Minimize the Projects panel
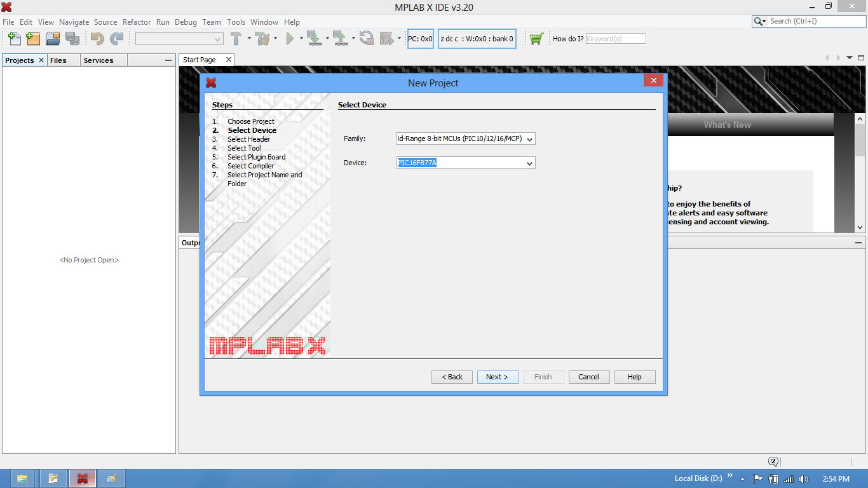Screen dimensions: 868x488 pyautogui.click(x=168, y=60)
